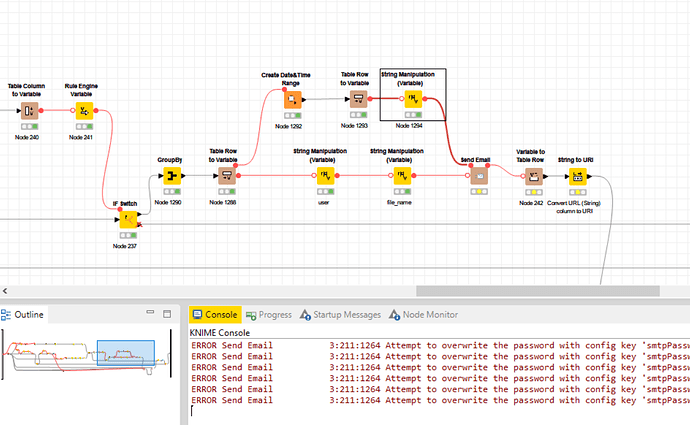Click the last ERROR Send Email console line
690x425 pixels.
coord(440,400)
